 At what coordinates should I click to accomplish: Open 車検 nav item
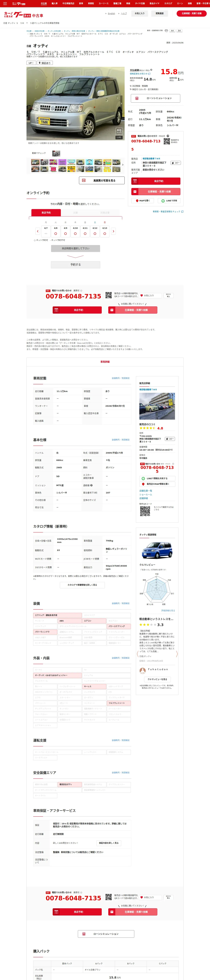tap(128, 3)
